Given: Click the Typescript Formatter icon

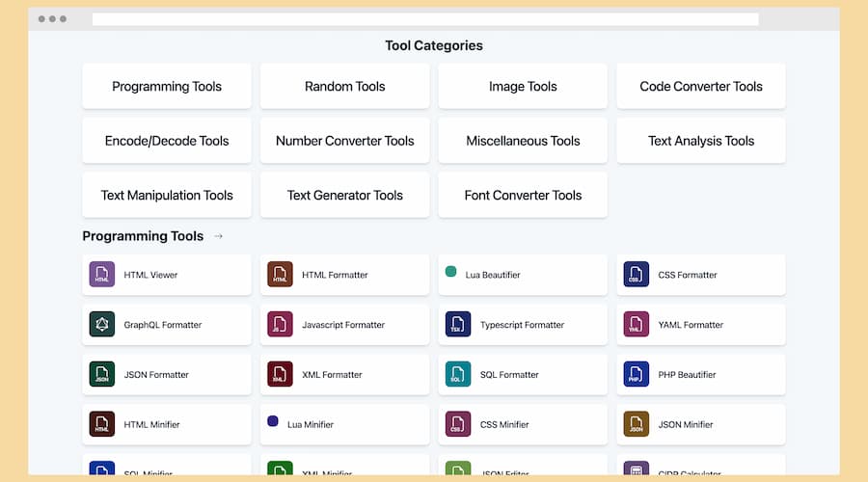Looking at the screenshot, I should [x=458, y=324].
